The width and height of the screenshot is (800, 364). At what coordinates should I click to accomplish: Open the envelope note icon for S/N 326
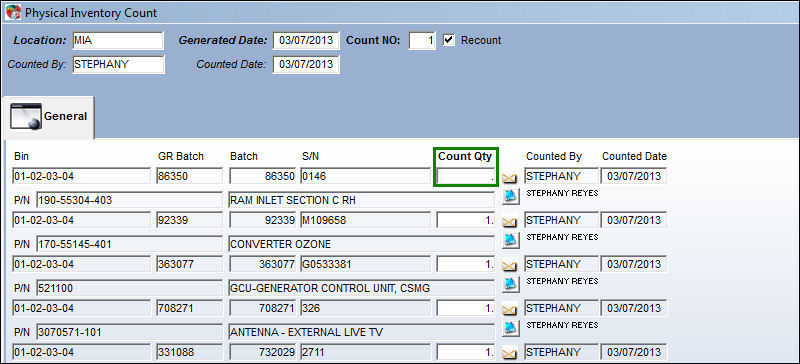[510, 310]
